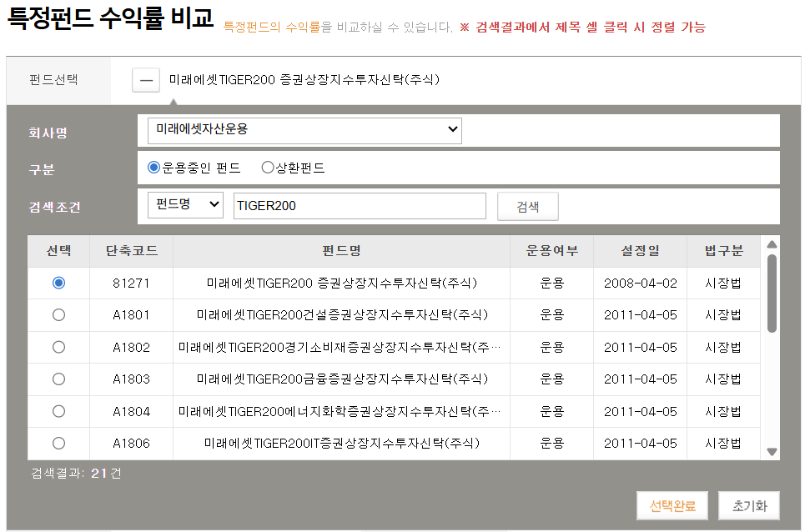The height and width of the screenshot is (532, 805).
Task: Click the 펀드선택 label tab
Action: pos(54,80)
